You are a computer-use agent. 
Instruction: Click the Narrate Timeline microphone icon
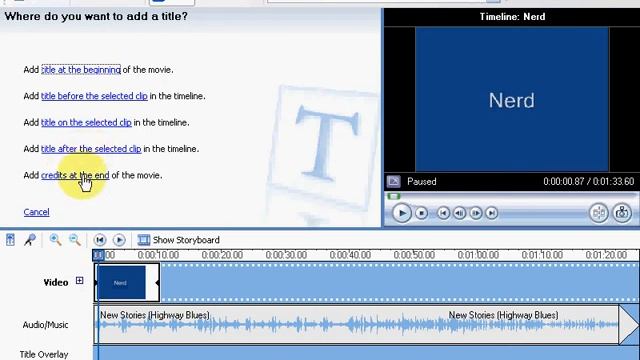click(x=30, y=240)
